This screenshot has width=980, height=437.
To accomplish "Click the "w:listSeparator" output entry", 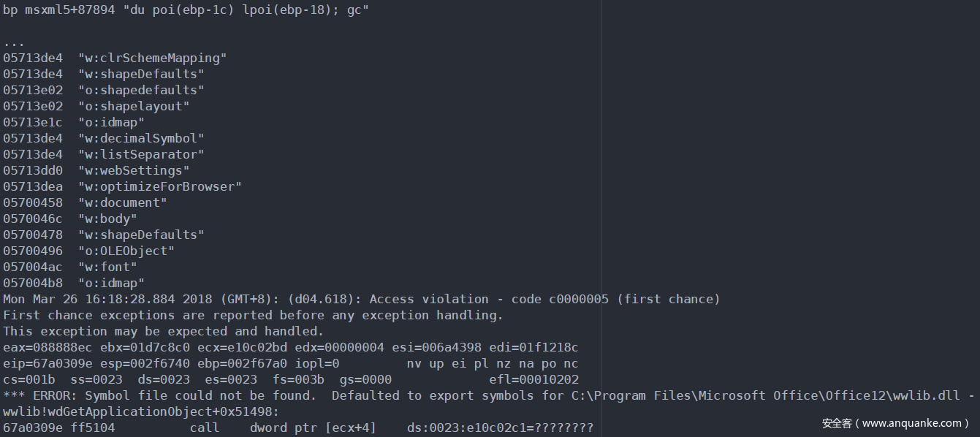I will pos(141,154).
